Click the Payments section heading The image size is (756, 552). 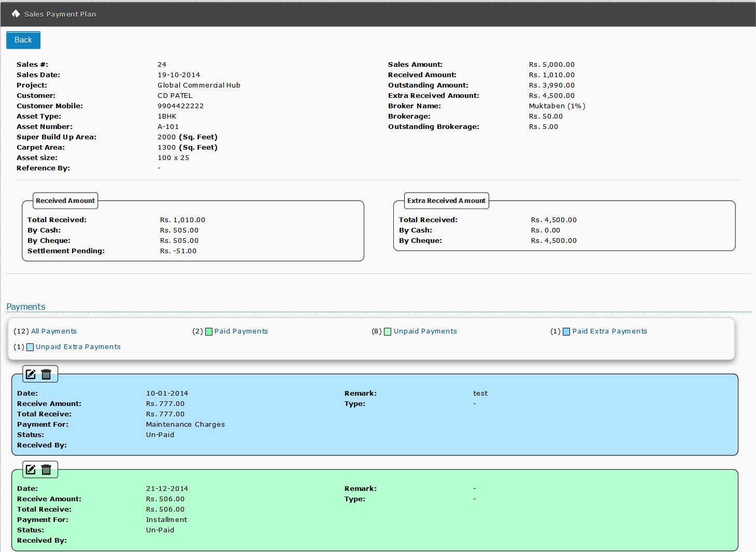pos(26,307)
